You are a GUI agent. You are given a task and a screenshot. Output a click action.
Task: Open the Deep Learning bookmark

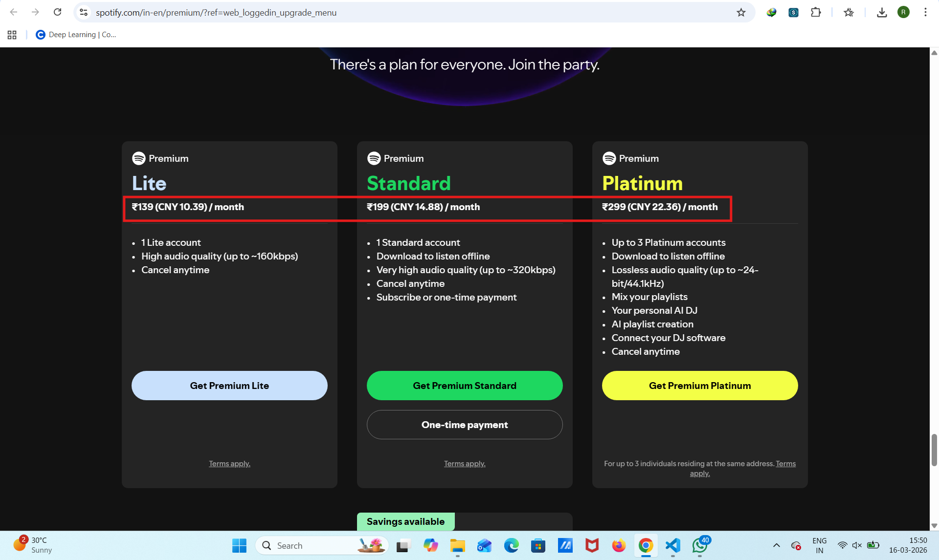click(x=76, y=35)
